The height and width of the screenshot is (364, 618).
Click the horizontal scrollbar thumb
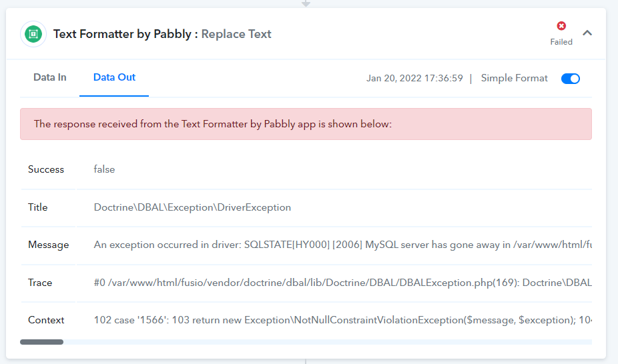[x=42, y=342]
